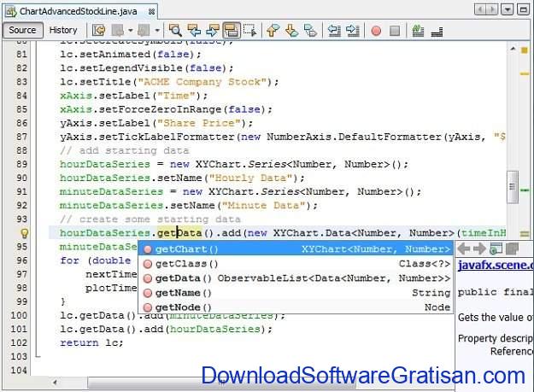The width and height of the screenshot is (534, 392).
Task: Select getData() from completion list
Action: pos(296,278)
